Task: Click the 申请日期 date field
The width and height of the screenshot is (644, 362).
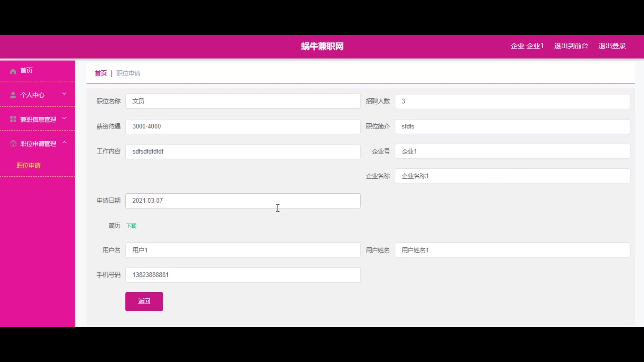Action: click(243, 201)
